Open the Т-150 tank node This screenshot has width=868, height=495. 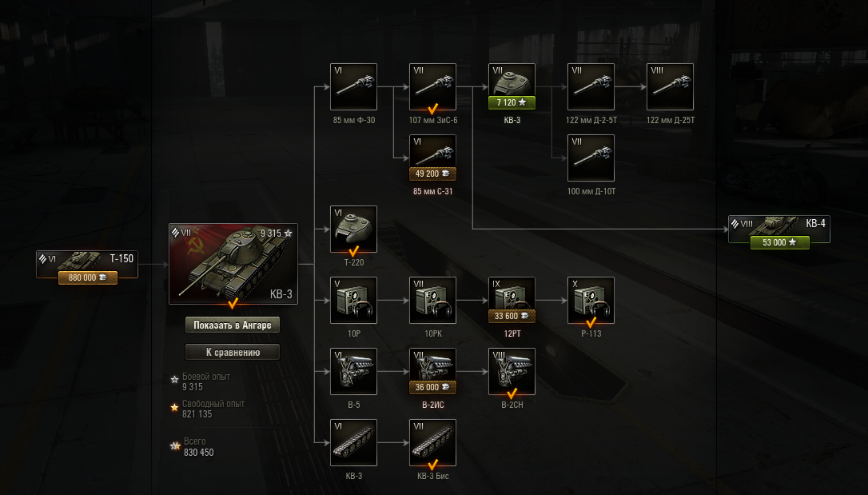point(87,265)
